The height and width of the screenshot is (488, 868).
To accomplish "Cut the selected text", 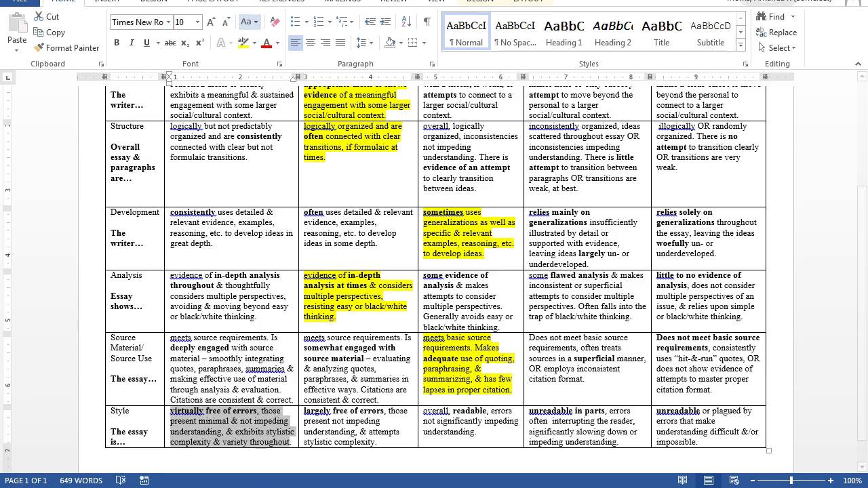I will [46, 16].
